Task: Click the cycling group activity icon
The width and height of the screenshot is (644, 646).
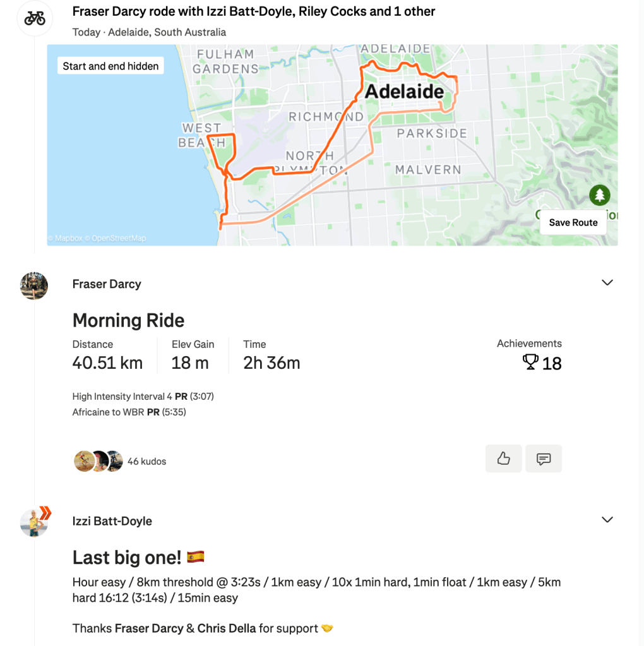Action: click(x=35, y=18)
